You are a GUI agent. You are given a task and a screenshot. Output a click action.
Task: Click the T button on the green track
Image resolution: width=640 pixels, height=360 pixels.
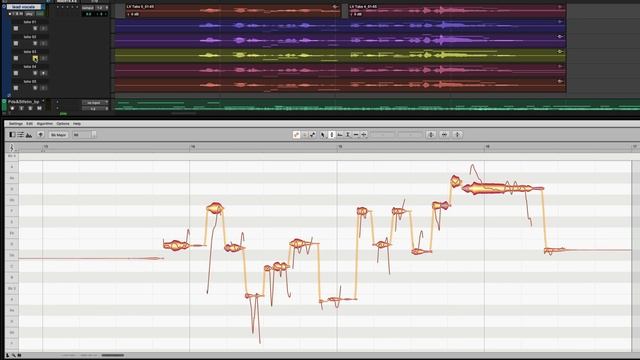tap(22, 108)
